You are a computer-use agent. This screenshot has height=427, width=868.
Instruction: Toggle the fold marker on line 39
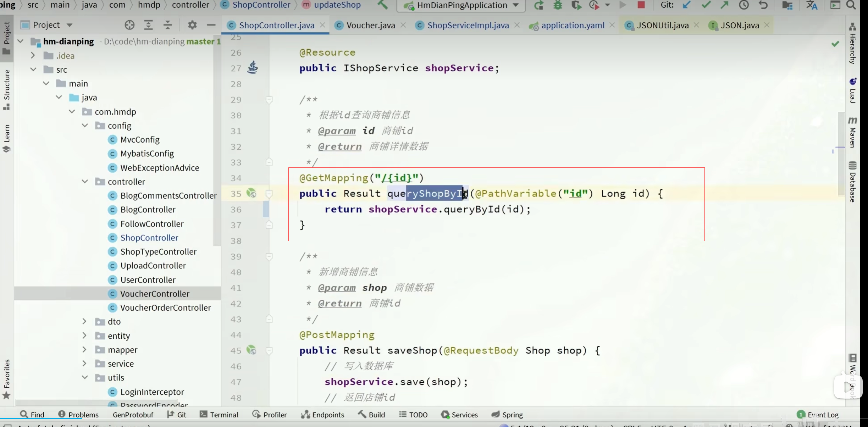coord(269,256)
